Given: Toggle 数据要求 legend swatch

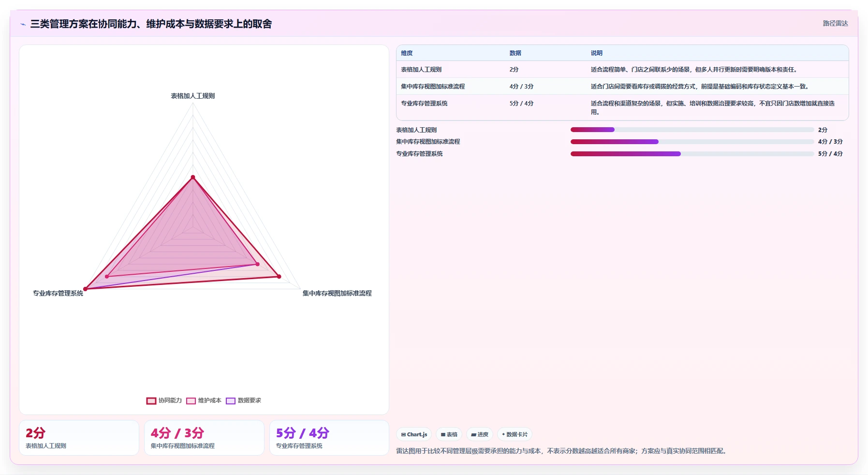Looking at the screenshot, I should point(231,401).
